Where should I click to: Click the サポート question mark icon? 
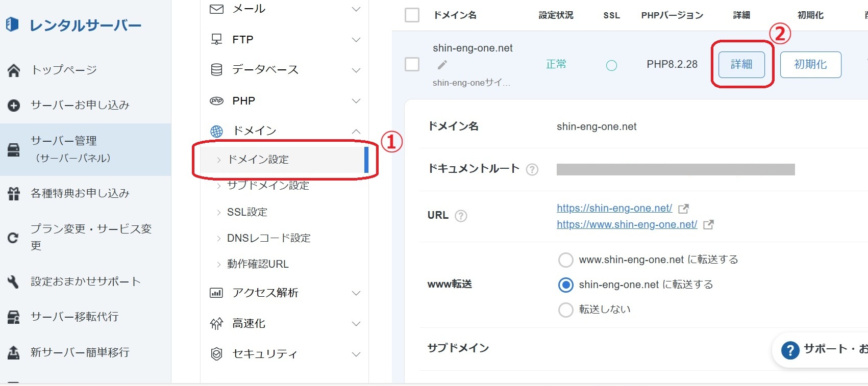click(x=790, y=350)
